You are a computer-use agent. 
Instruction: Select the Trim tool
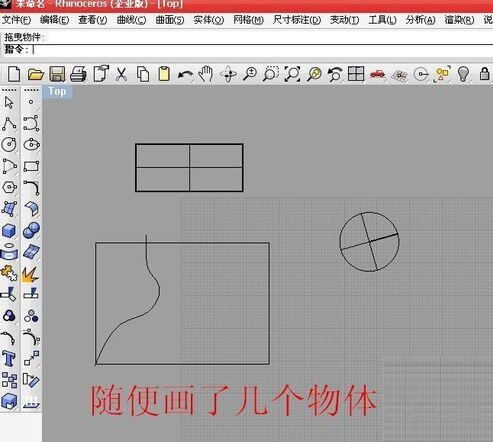click(8, 294)
